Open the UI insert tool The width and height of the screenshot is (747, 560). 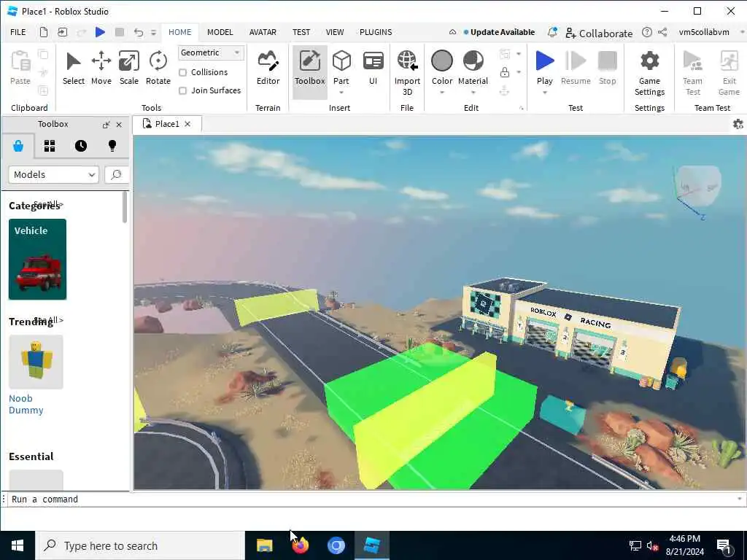pos(373,69)
